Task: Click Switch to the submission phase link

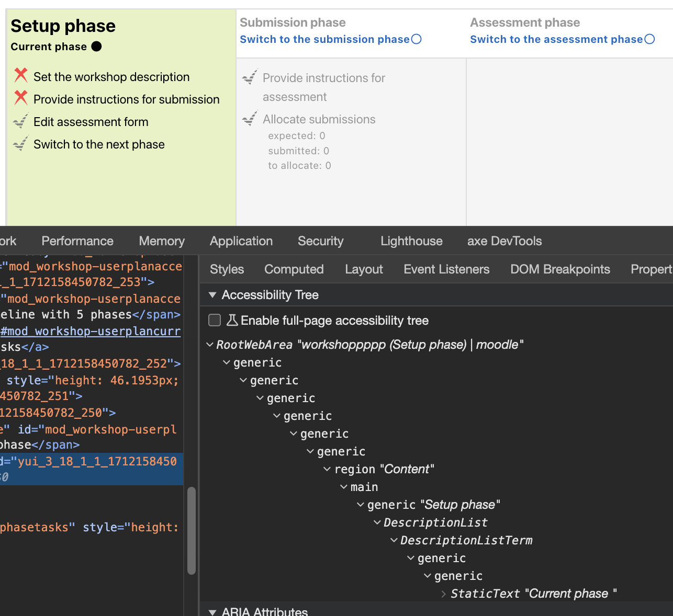Action: pyautogui.click(x=324, y=39)
